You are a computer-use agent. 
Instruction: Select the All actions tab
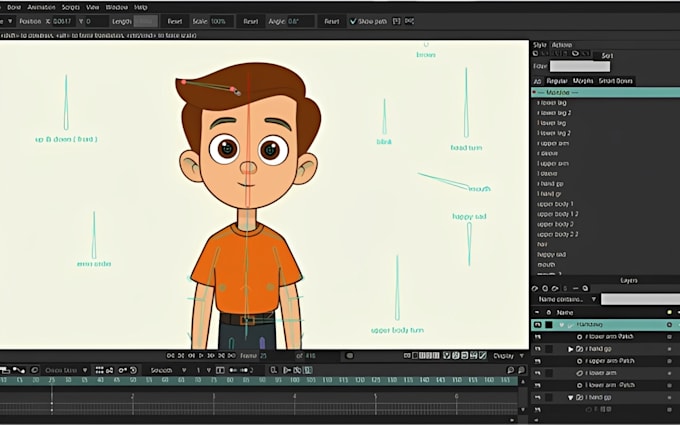537,81
